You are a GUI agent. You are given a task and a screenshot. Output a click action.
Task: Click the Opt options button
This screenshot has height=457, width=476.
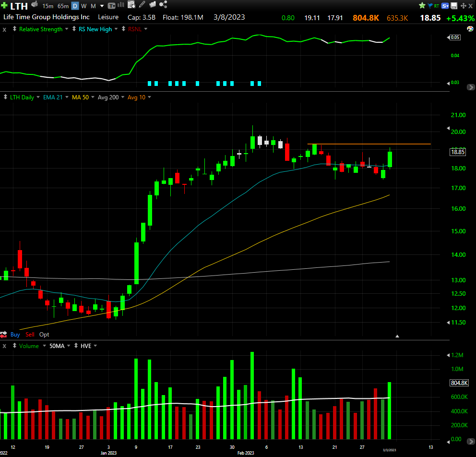(x=44, y=334)
